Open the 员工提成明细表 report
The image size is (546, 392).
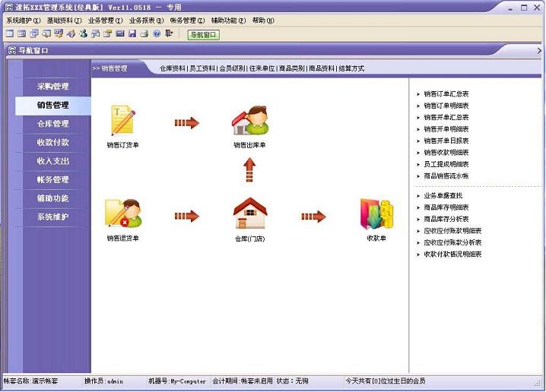coord(446,164)
